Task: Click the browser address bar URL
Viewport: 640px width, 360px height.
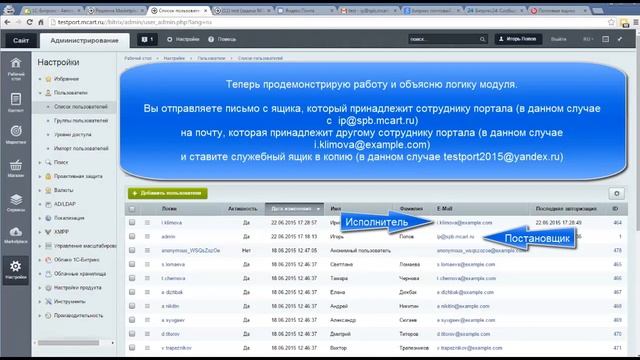Action: 135,22
